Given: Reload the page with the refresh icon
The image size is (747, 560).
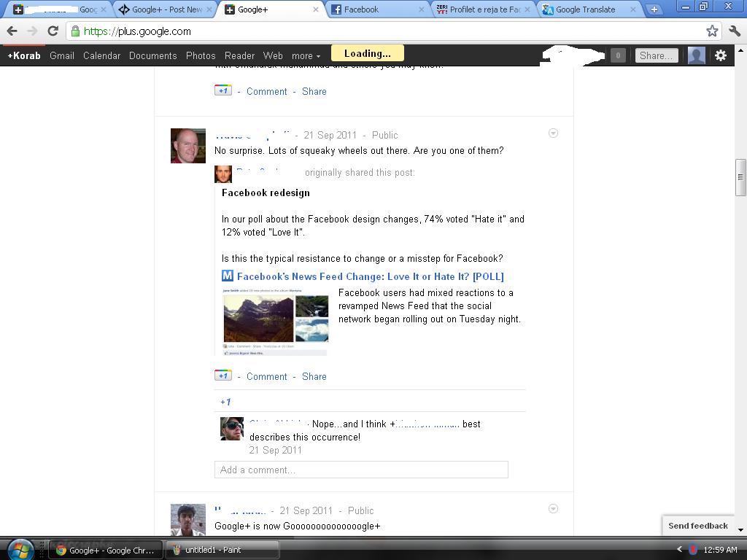Looking at the screenshot, I should click(53, 31).
